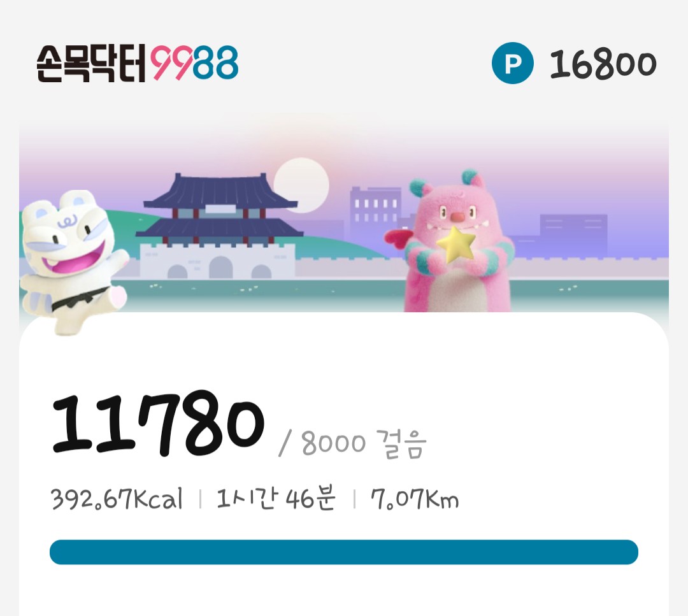688x616 pixels.
Task: Tap the blue 88 in the logo
Action: pos(215,63)
